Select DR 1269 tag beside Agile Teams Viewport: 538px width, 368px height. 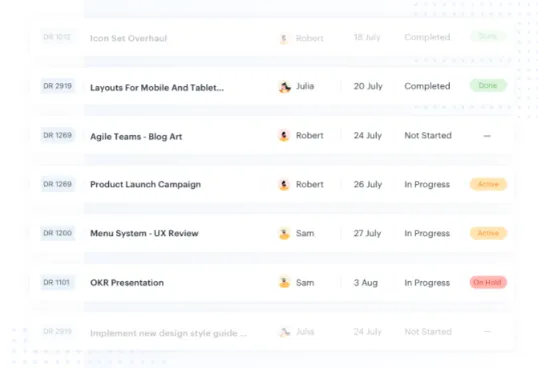[x=58, y=135]
